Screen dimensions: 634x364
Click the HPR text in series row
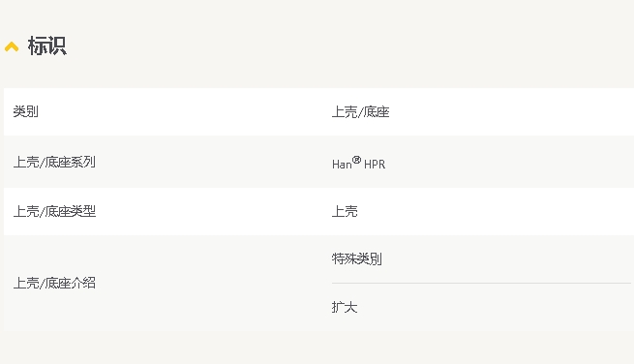point(375,165)
